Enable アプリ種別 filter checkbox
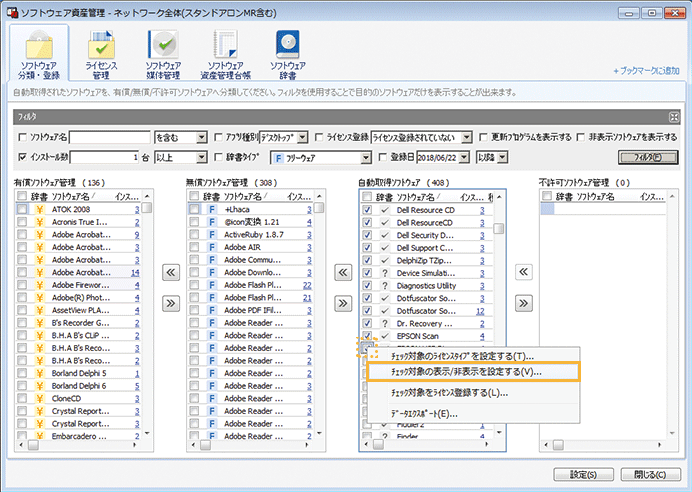This screenshot has height=492, width=692. pyautogui.click(x=218, y=138)
